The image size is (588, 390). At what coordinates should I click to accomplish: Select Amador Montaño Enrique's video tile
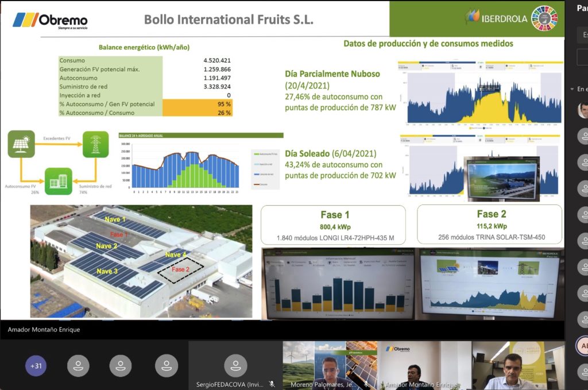[x=424, y=365]
